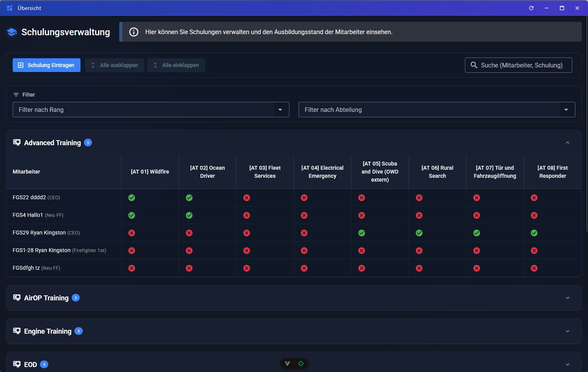The height and width of the screenshot is (372, 588).
Task: Click the Engine Training certificate icon
Action: pyautogui.click(x=17, y=331)
